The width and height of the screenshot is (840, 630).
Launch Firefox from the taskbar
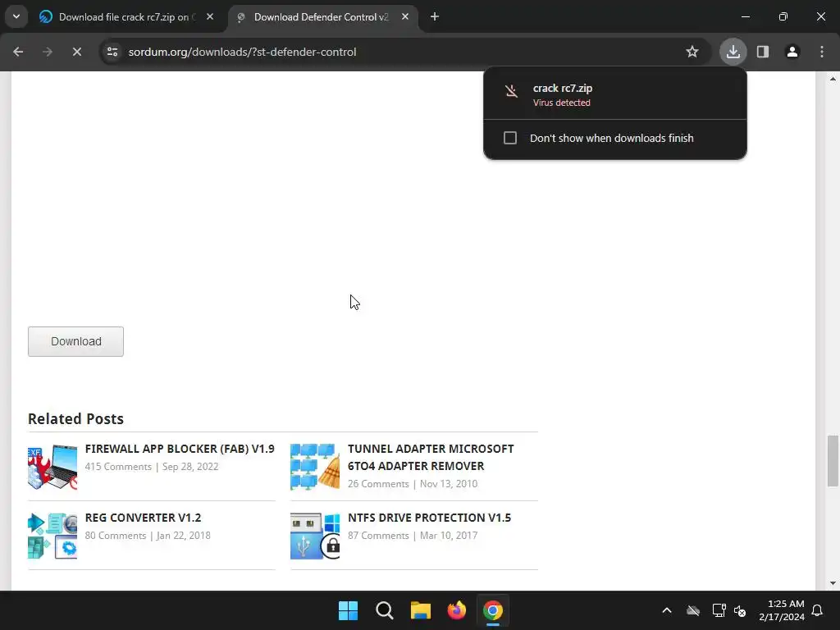click(x=456, y=610)
